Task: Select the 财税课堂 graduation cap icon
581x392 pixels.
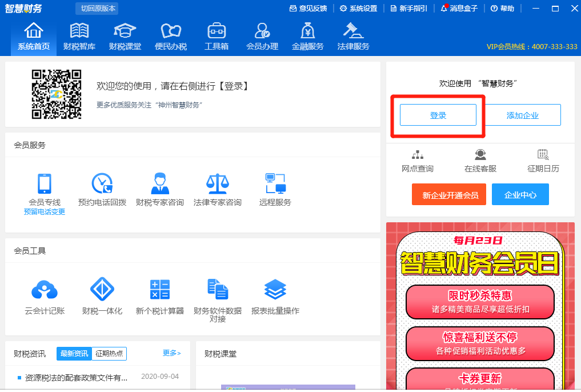Action: [124, 35]
